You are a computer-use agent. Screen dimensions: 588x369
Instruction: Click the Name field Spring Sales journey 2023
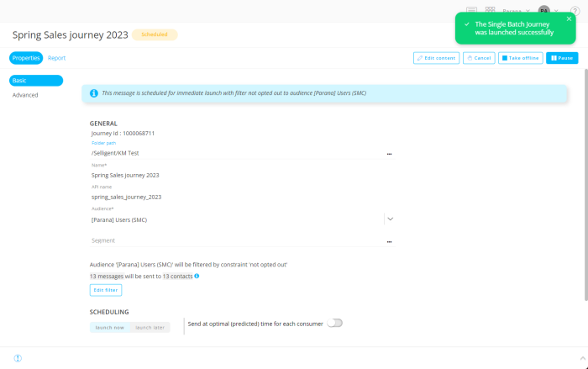242,176
